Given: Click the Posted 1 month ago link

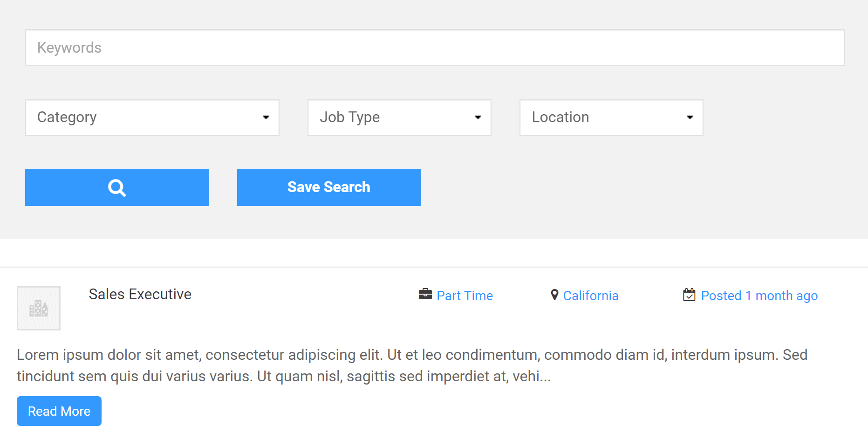Looking at the screenshot, I should (x=759, y=295).
